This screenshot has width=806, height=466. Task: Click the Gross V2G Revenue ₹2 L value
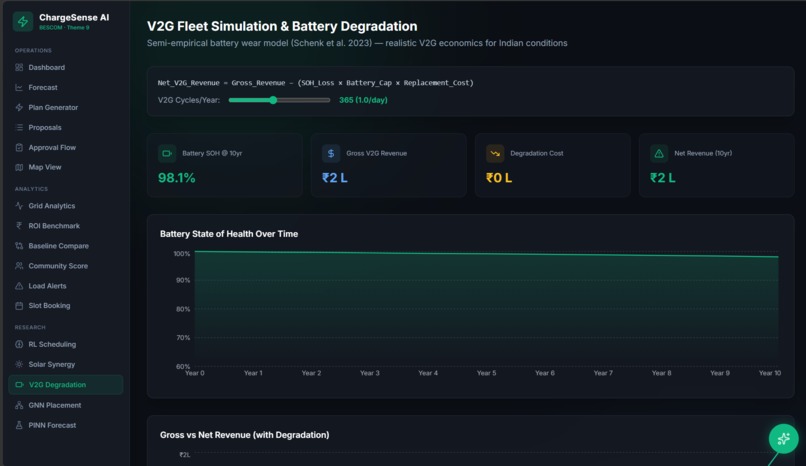(x=335, y=178)
